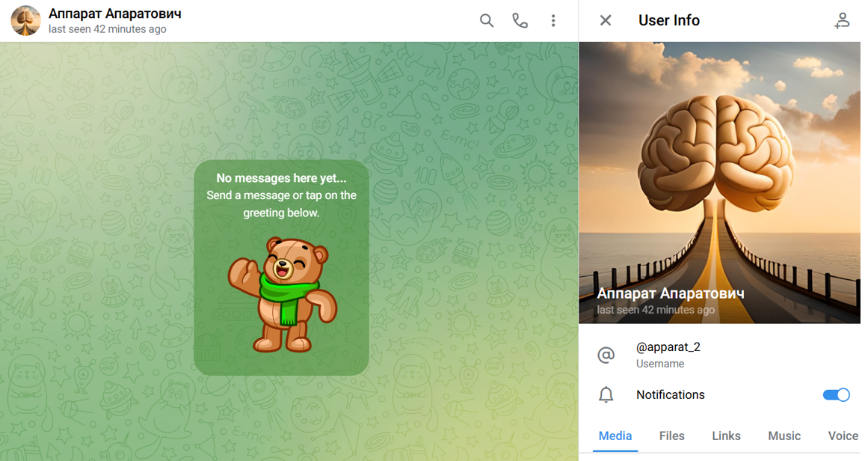This screenshot has height=461, width=868.
Task: Click the "No messages here yet" text
Action: point(281,178)
